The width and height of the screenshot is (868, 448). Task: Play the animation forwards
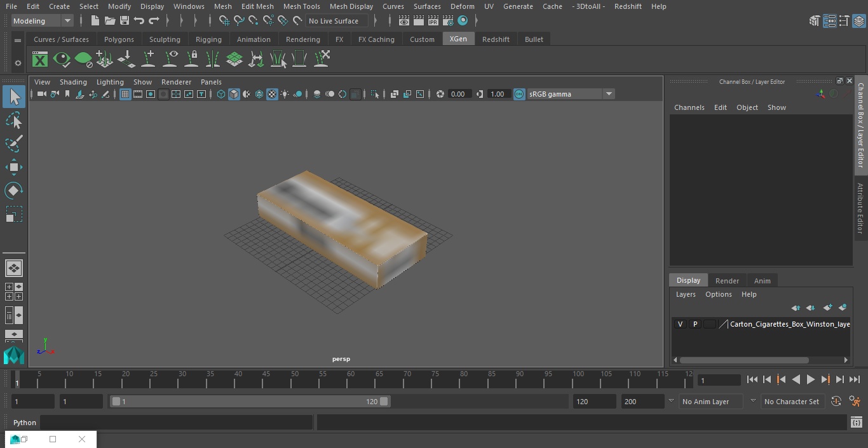[x=810, y=379]
